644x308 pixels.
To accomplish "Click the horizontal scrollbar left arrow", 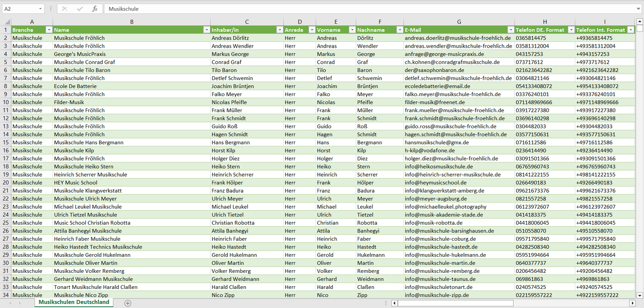I will (x=394, y=303).
